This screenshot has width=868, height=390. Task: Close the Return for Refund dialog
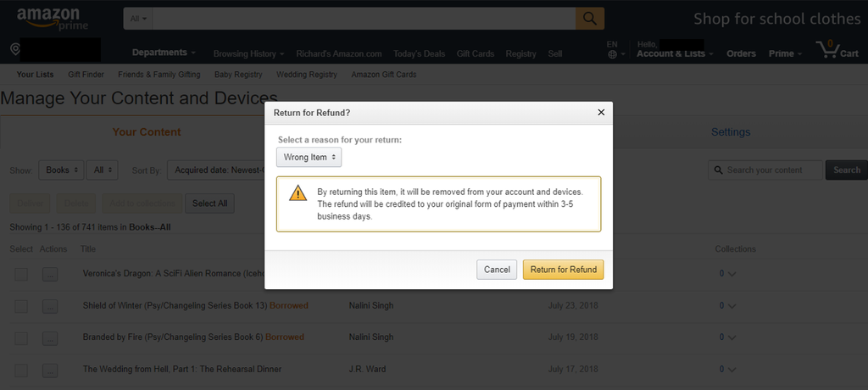(601, 113)
